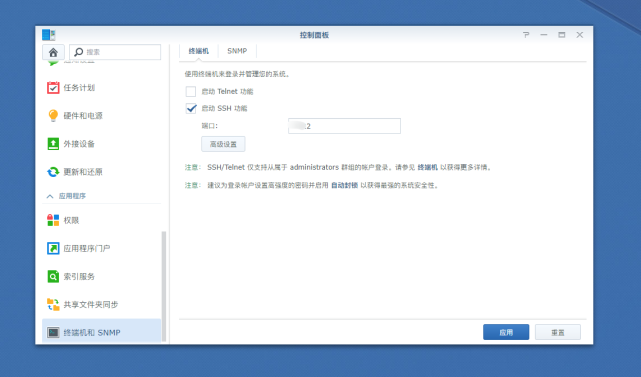Focus the sidebar search box
The height and width of the screenshot is (377, 641).
pyautogui.click(x=115, y=52)
